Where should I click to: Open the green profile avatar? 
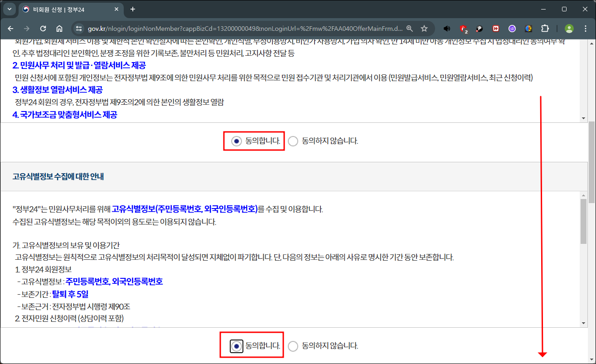569,29
